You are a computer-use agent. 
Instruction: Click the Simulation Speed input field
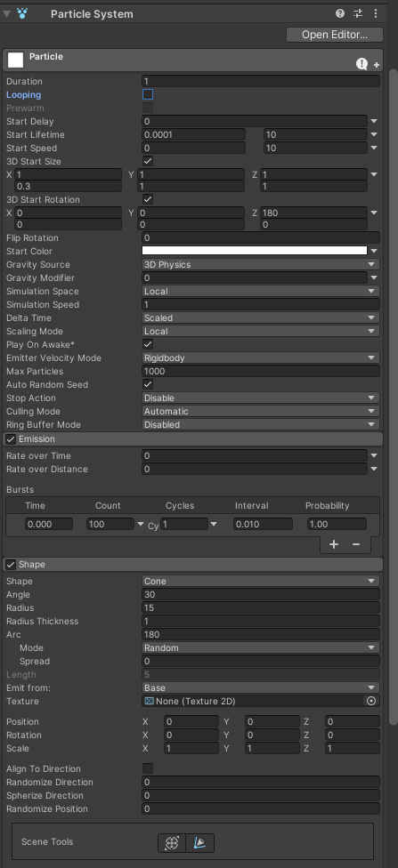pos(261,304)
